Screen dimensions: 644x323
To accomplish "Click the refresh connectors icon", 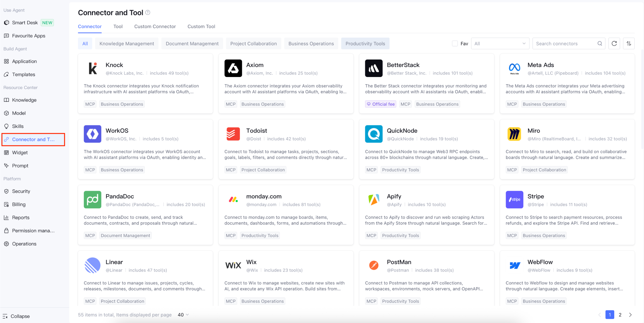I will click(x=614, y=44).
